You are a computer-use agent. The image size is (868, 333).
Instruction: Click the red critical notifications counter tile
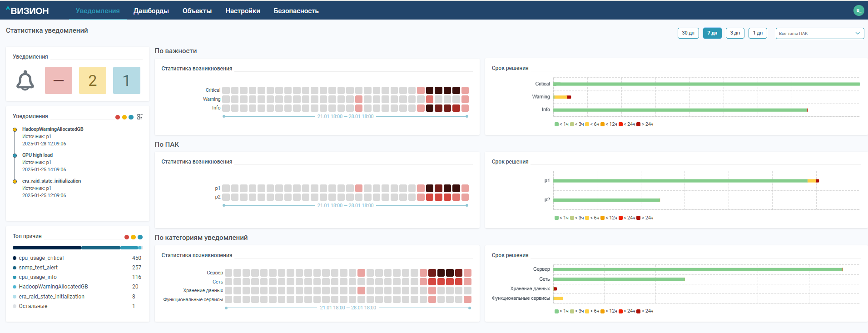[59, 80]
